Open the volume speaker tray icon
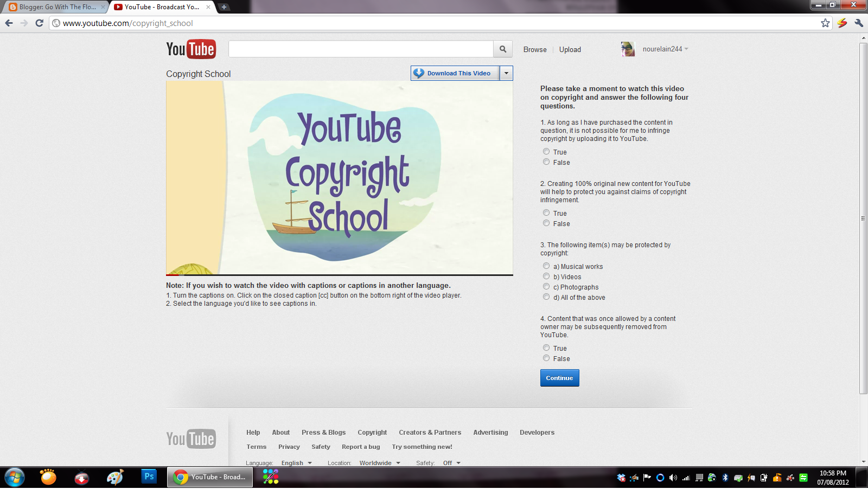 pos(673,478)
